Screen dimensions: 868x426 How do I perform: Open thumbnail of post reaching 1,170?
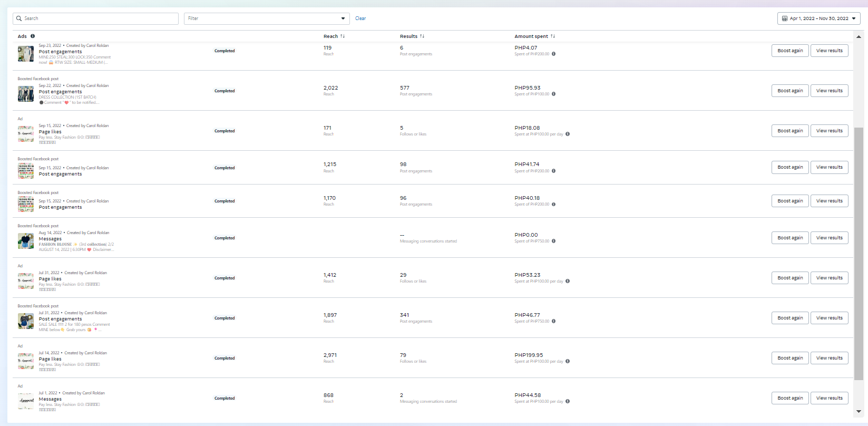pos(26,204)
